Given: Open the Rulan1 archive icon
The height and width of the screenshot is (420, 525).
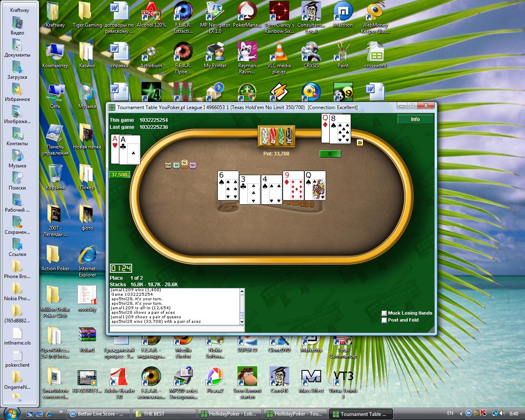Looking at the screenshot, I should [x=87, y=340].
